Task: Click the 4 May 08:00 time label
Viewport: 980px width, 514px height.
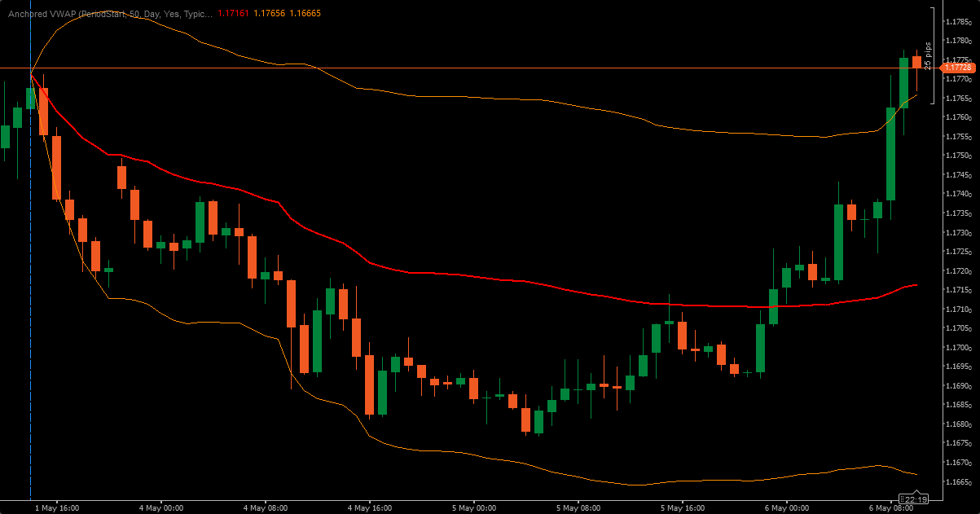Action: 266,508
